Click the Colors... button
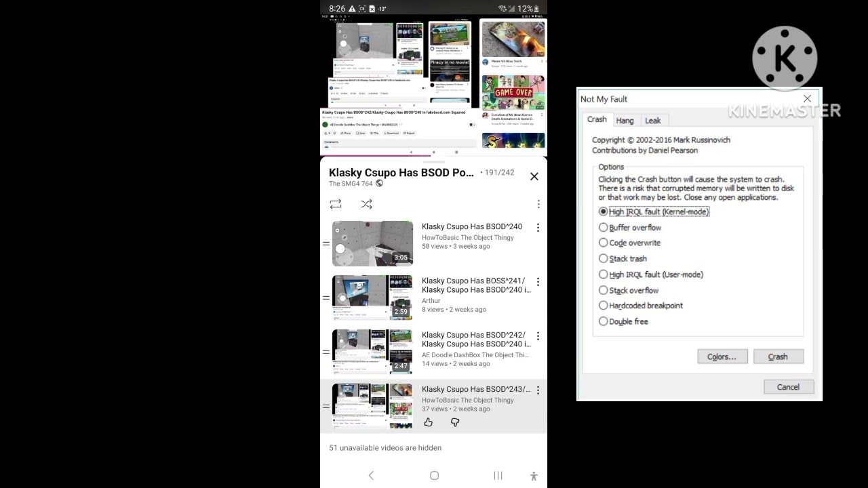This screenshot has width=868, height=488. tap(722, 357)
